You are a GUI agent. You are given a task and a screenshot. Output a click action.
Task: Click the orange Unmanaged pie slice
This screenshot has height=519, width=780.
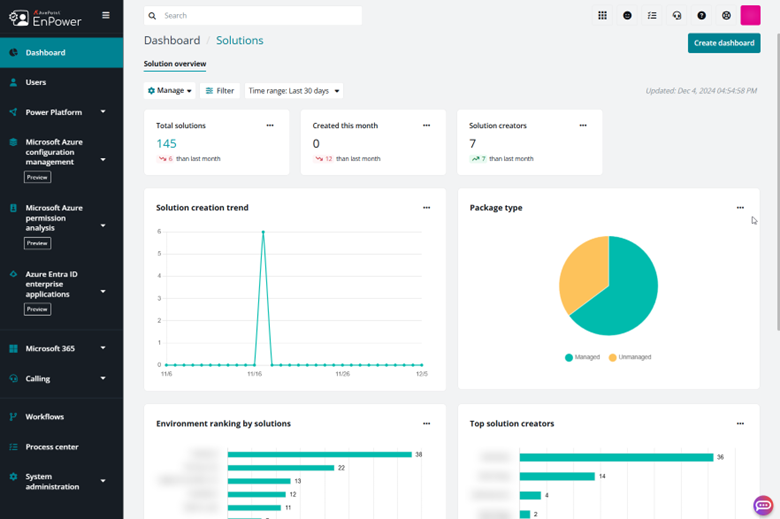(582, 274)
